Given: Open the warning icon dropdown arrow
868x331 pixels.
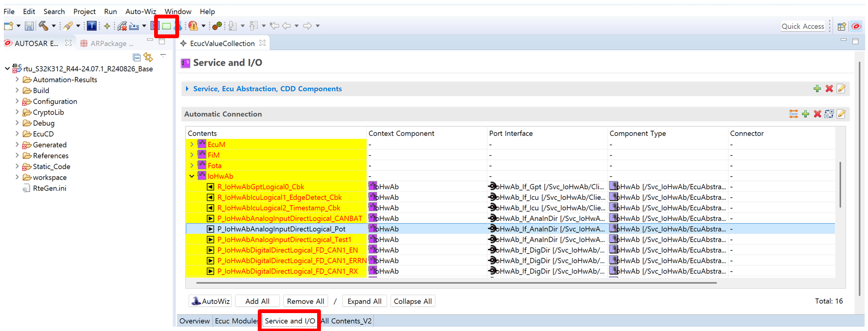Looking at the screenshot, I should tap(203, 26).
